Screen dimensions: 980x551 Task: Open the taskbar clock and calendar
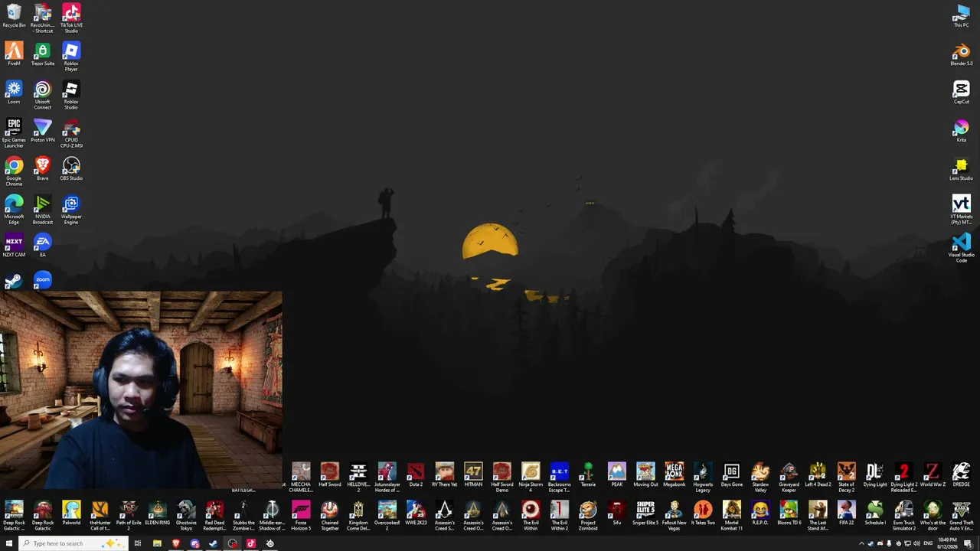pyautogui.click(x=949, y=543)
